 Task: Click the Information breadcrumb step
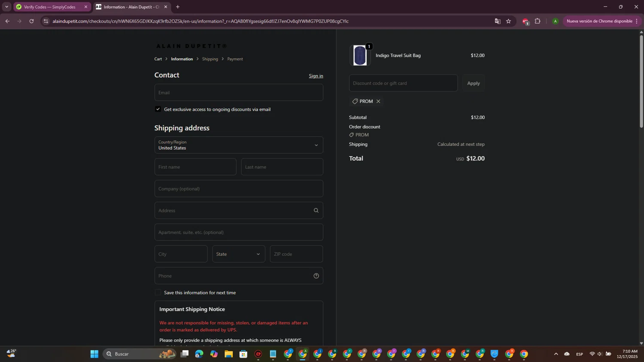pyautogui.click(x=182, y=59)
